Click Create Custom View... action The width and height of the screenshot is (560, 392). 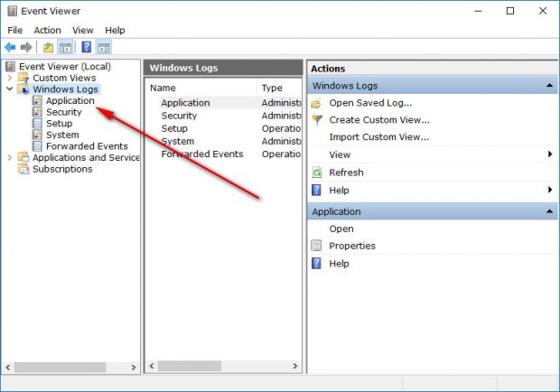click(x=379, y=120)
